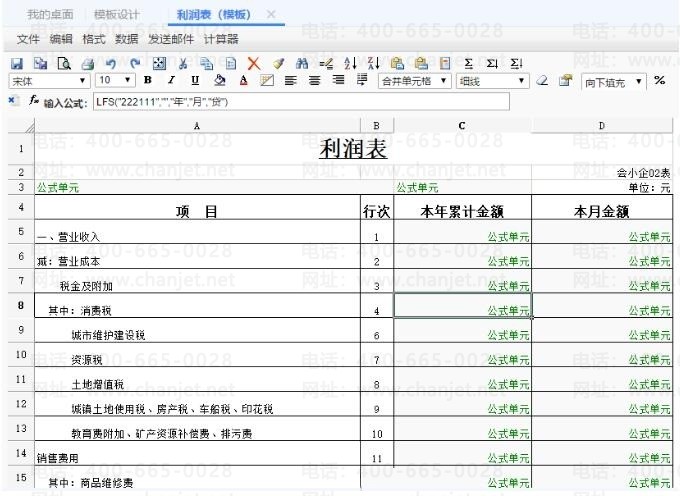Image resolution: width=680 pixels, height=496 pixels.
Task: Open print preview with the magnifier page icon
Action: click(64, 64)
